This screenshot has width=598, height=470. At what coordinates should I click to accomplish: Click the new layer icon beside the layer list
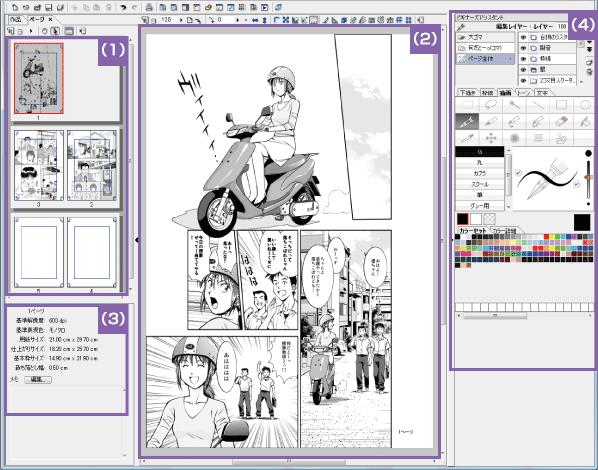pos(589,62)
